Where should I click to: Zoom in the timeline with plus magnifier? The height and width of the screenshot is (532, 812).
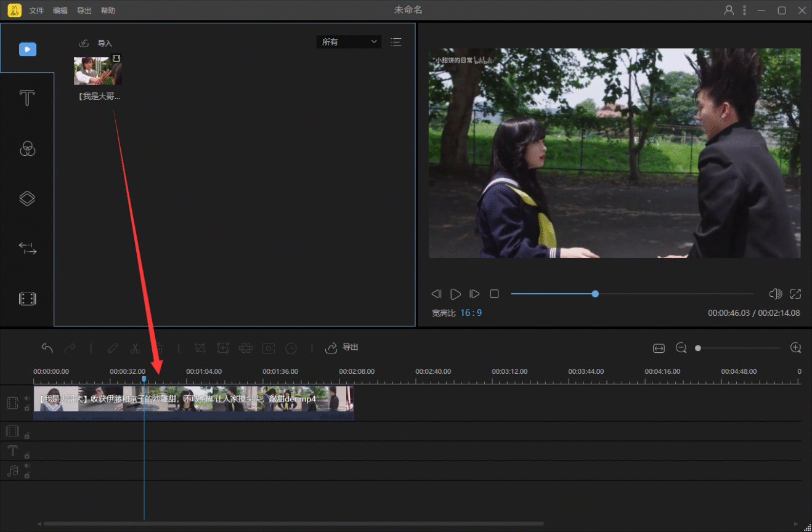click(795, 348)
